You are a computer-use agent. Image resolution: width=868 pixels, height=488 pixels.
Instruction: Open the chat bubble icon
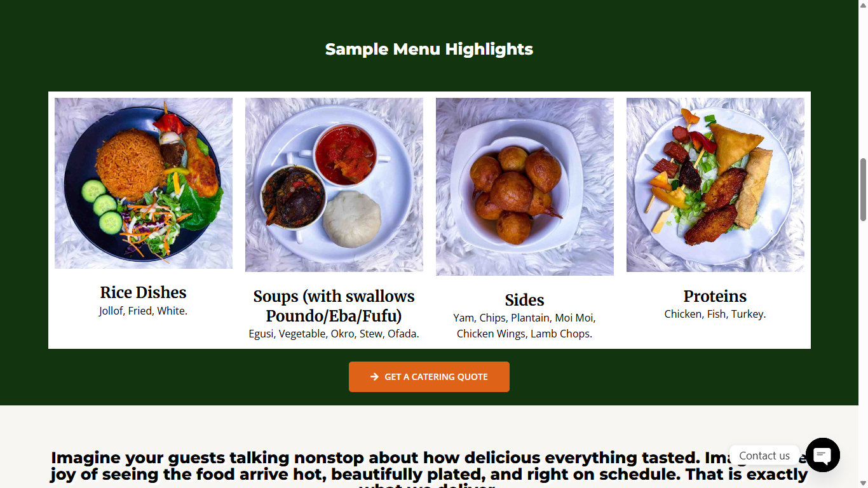823,455
